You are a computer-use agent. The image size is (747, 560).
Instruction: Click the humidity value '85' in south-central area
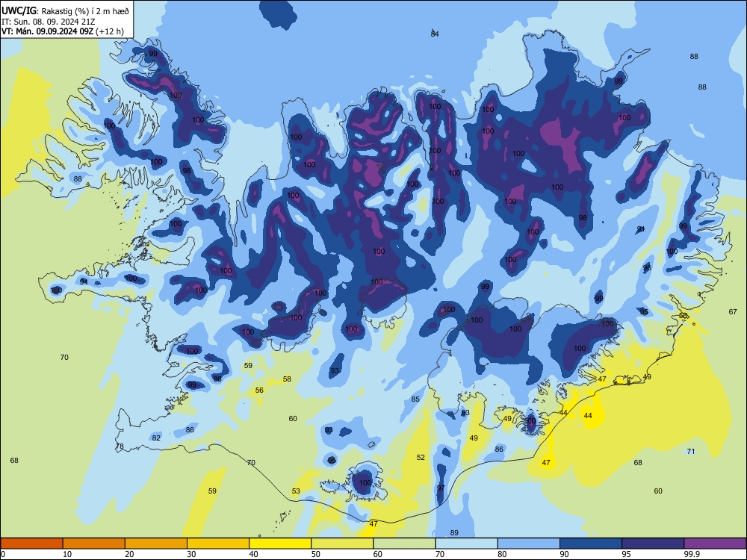pyautogui.click(x=415, y=399)
